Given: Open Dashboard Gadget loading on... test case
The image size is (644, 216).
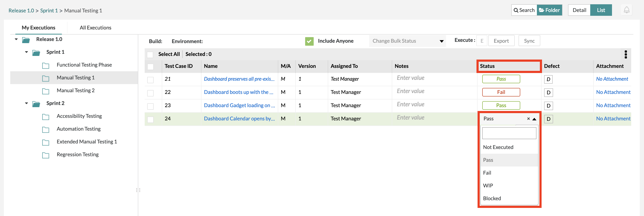Looking at the screenshot, I should click(x=239, y=105).
